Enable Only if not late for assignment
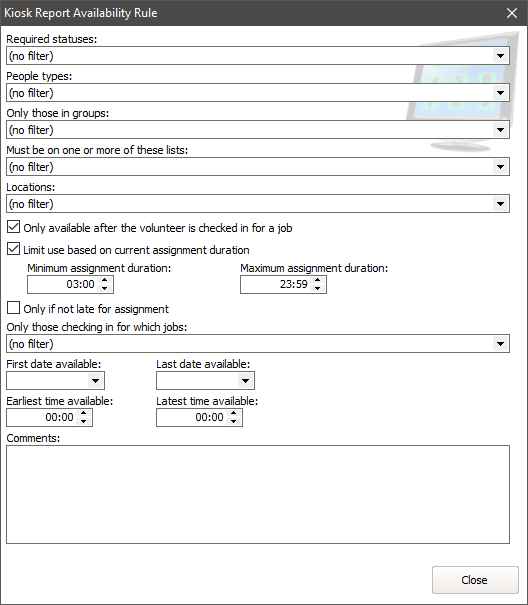This screenshot has height=605, width=528. 14,308
